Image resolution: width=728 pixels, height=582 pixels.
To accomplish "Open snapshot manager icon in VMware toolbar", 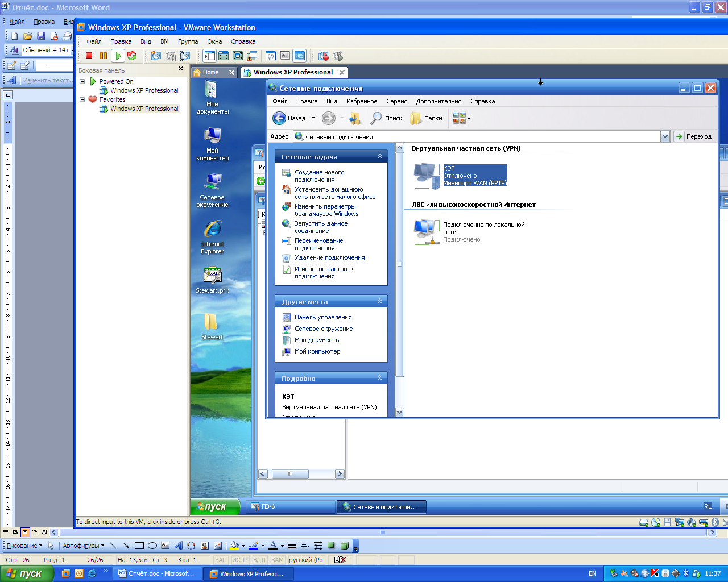I will pos(185,56).
